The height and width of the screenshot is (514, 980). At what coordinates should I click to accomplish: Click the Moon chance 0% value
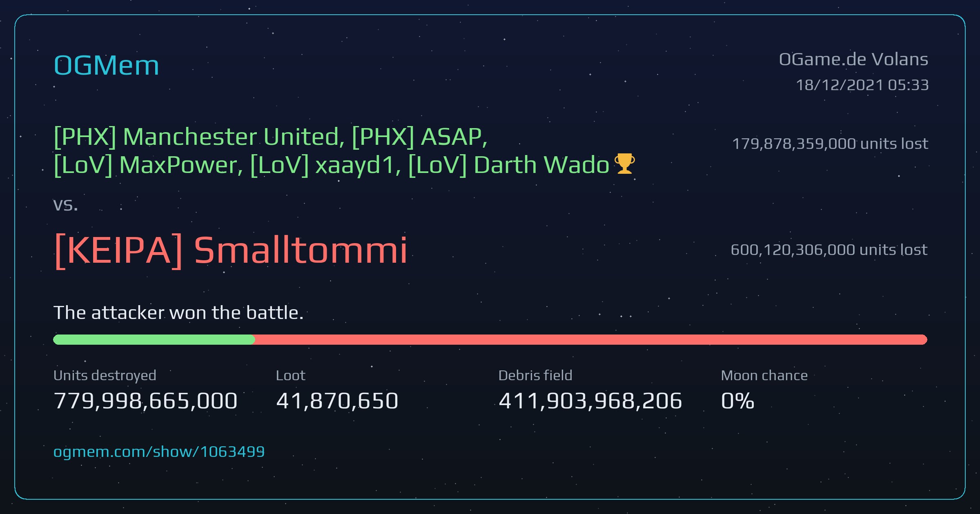(737, 401)
